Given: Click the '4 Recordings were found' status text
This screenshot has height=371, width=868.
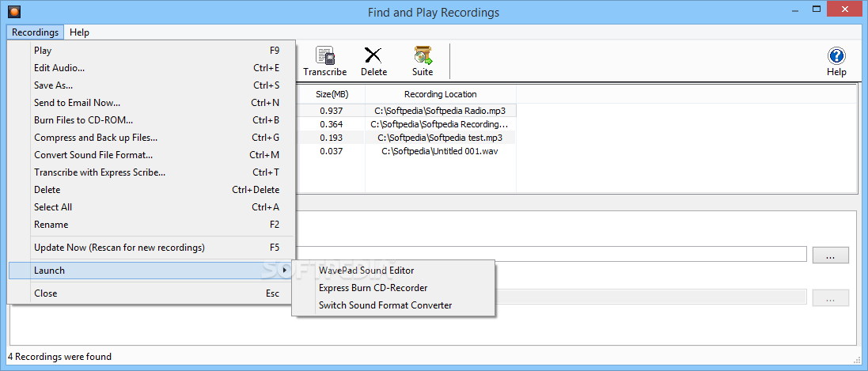Looking at the screenshot, I should [x=60, y=357].
